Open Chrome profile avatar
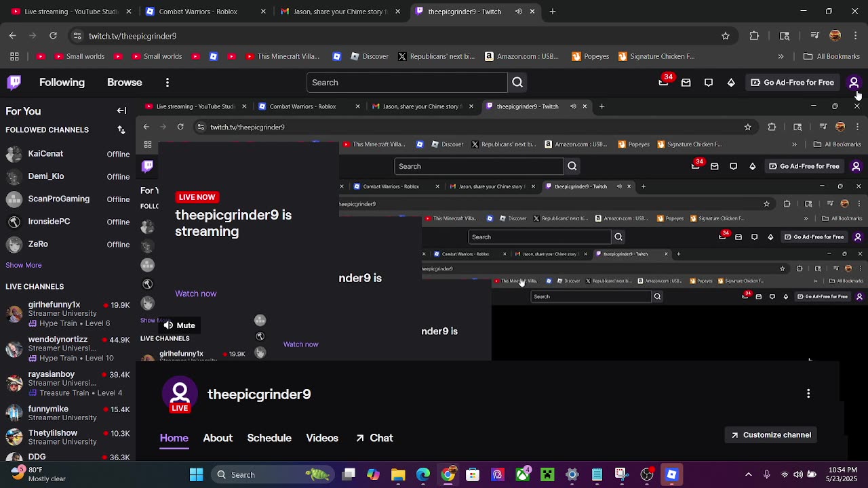Screen dimensions: 868x488 (835, 36)
